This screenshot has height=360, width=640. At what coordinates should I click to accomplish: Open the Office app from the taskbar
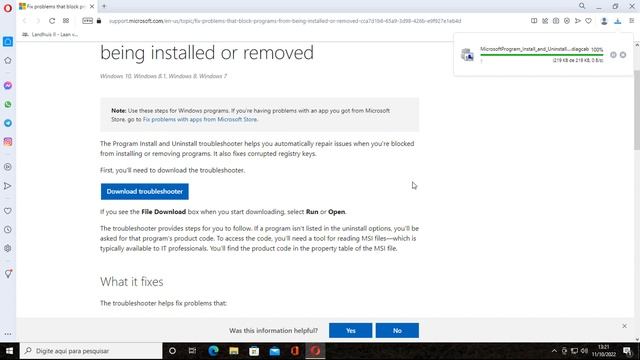click(295, 351)
